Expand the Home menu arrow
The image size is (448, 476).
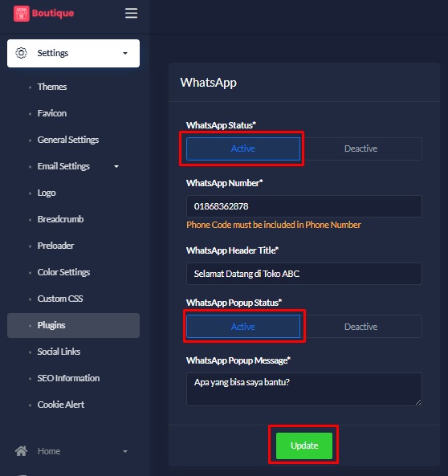click(125, 451)
